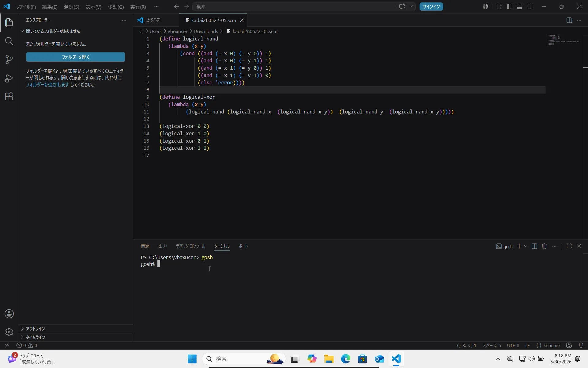Toggle the primary side bar
Viewport: 588px width, 368px height.
(x=510, y=6)
